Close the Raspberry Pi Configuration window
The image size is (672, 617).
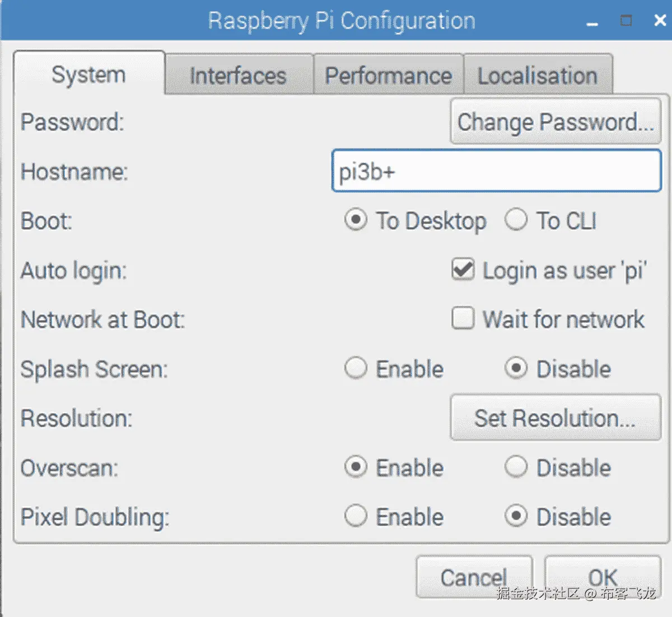pos(660,21)
